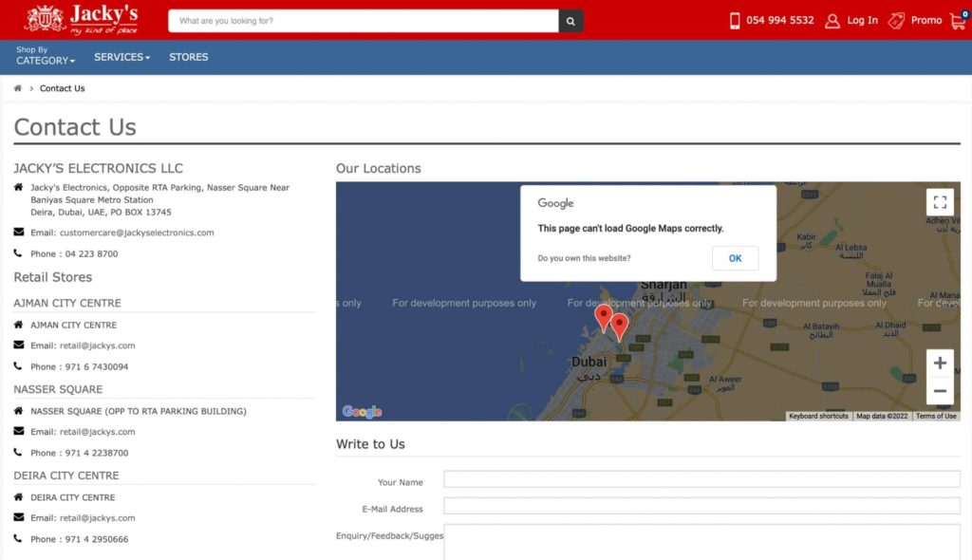Zoom out of the map with minus button

coord(940,391)
